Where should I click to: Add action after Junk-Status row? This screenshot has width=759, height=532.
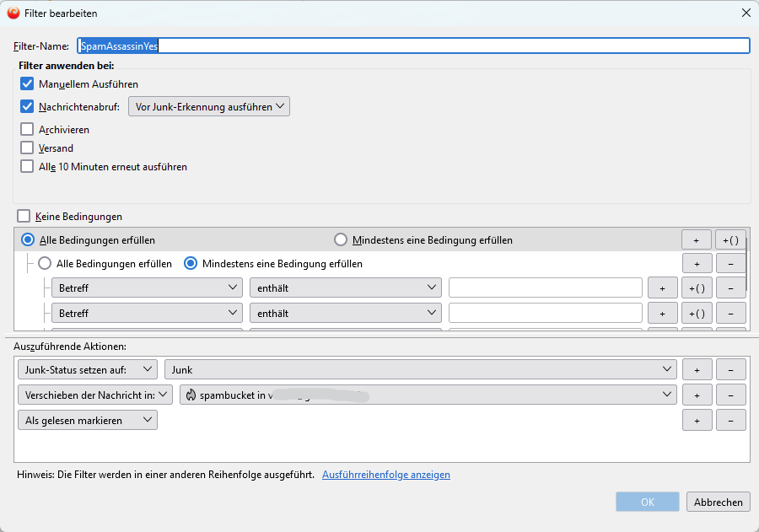coord(697,369)
